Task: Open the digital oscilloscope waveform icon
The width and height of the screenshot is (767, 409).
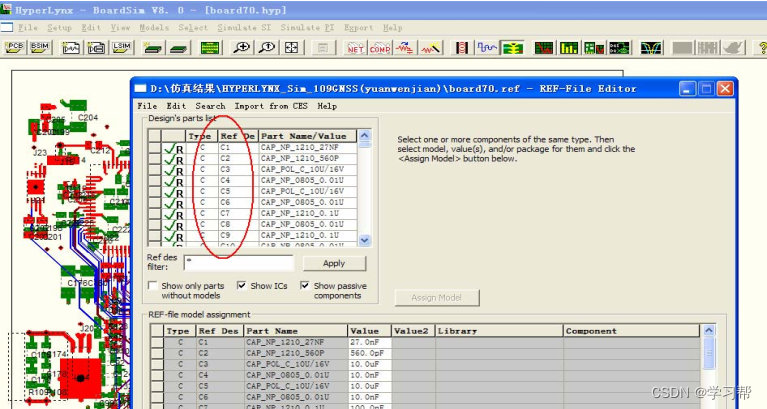Action: pos(487,47)
